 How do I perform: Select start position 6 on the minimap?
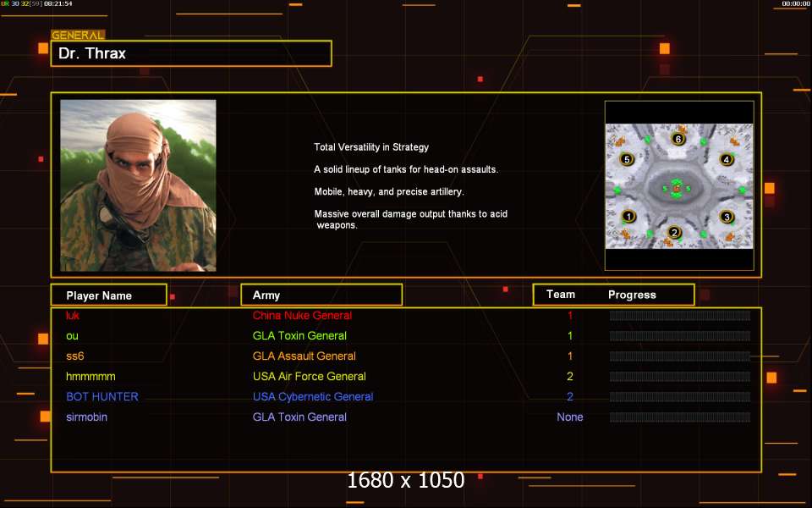point(677,139)
